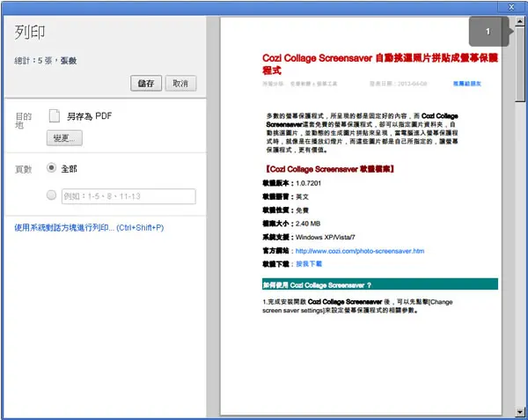528x420 pixels.
Task: Click the 推薦給朋友 link in preview
Action: [x=467, y=84]
